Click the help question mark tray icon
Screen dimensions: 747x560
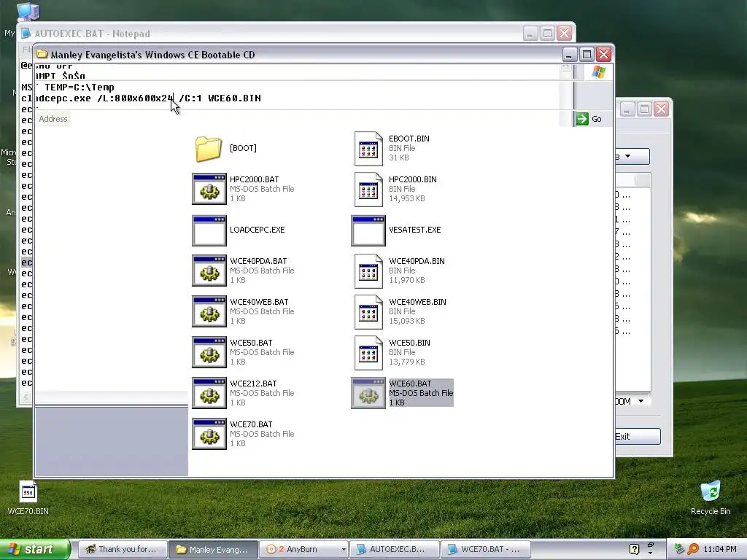(634, 549)
